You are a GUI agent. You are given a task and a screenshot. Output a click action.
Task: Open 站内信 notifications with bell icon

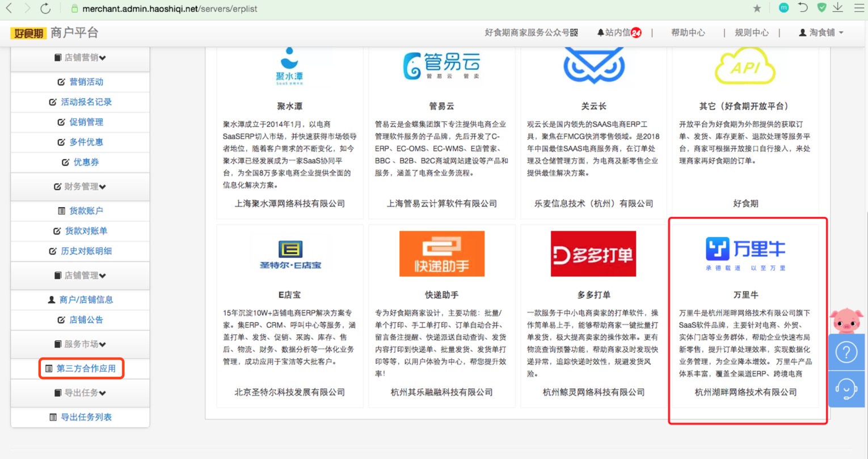(x=613, y=32)
